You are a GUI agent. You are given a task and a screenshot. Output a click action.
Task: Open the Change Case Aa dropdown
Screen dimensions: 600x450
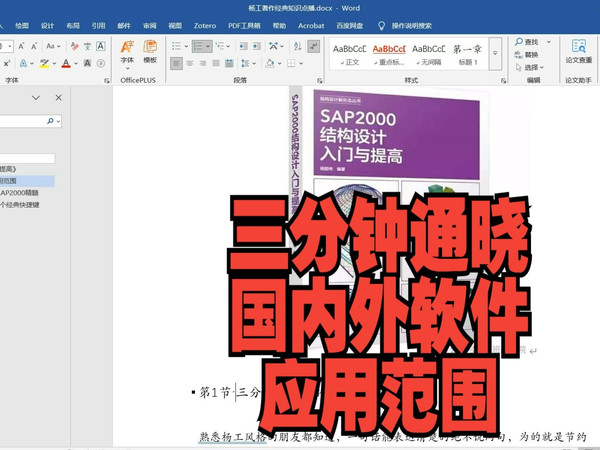[53, 46]
